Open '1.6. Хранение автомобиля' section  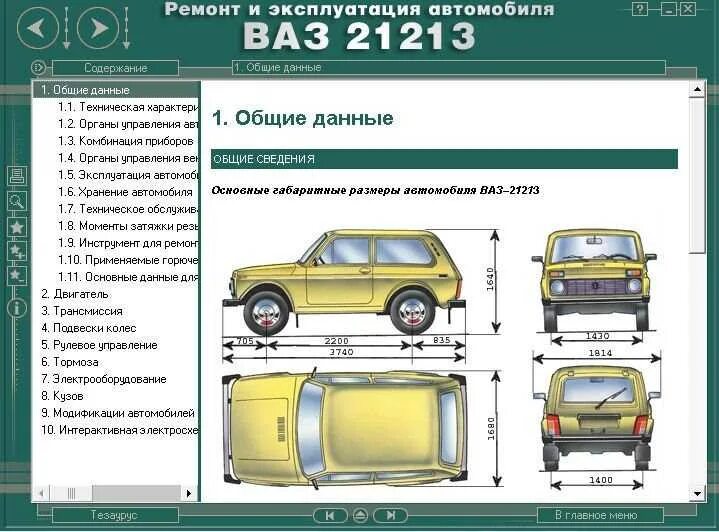[x=125, y=192]
